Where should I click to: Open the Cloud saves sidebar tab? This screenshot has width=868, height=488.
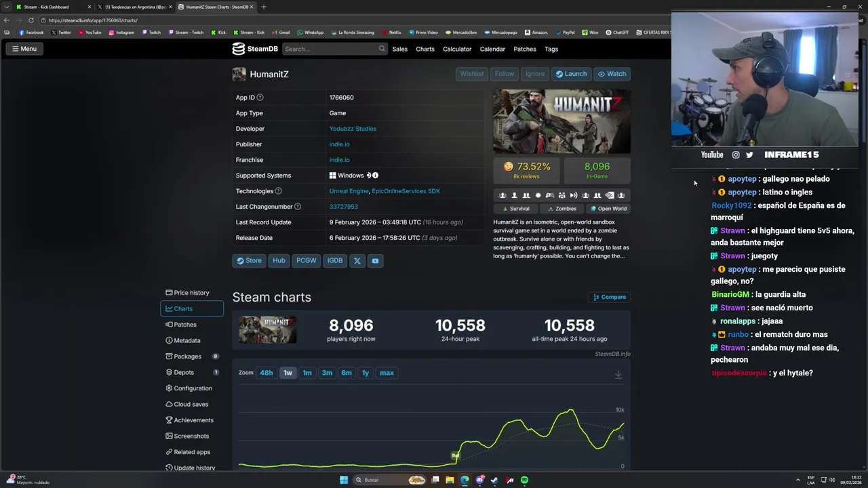[x=192, y=404]
